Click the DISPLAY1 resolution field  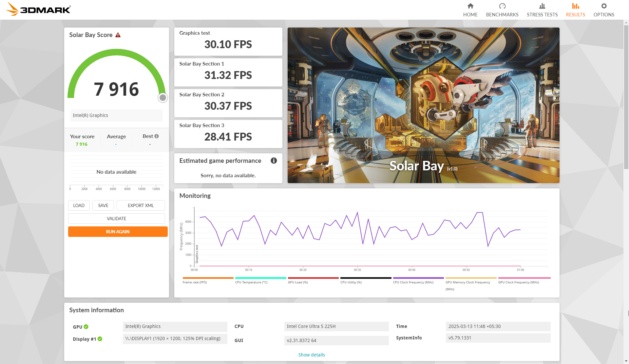175,339
